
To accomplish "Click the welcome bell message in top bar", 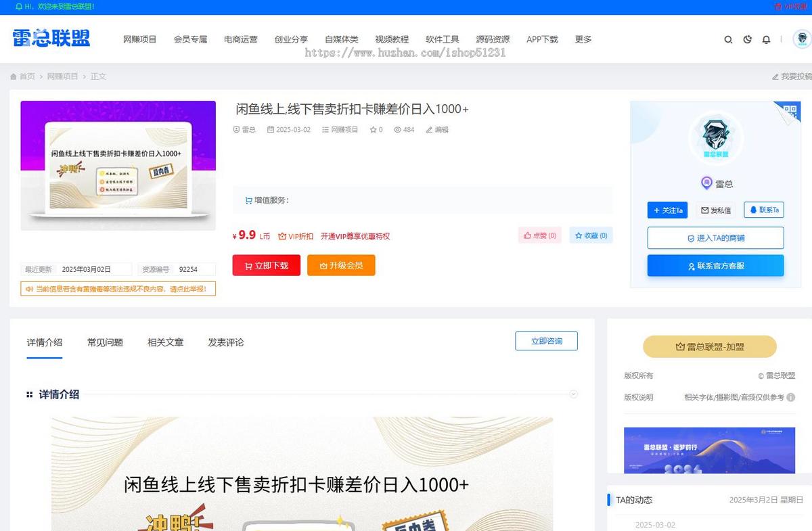I will [55, 6].
